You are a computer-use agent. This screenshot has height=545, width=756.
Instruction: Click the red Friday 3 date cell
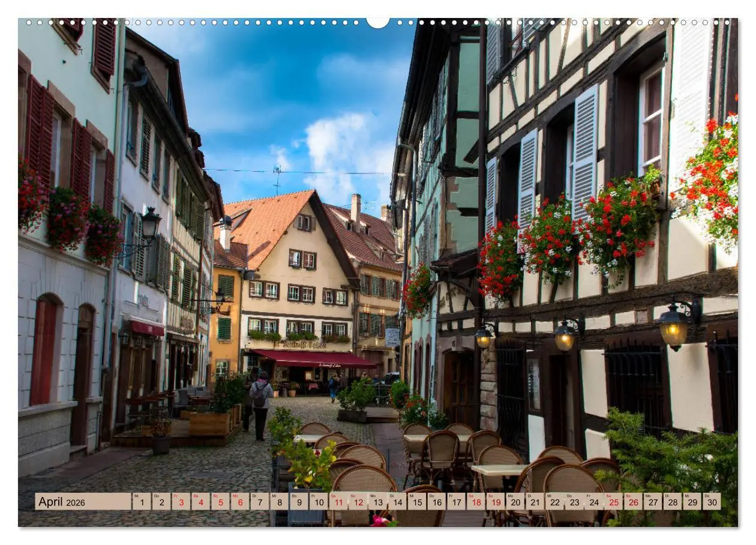coord(181,504)
